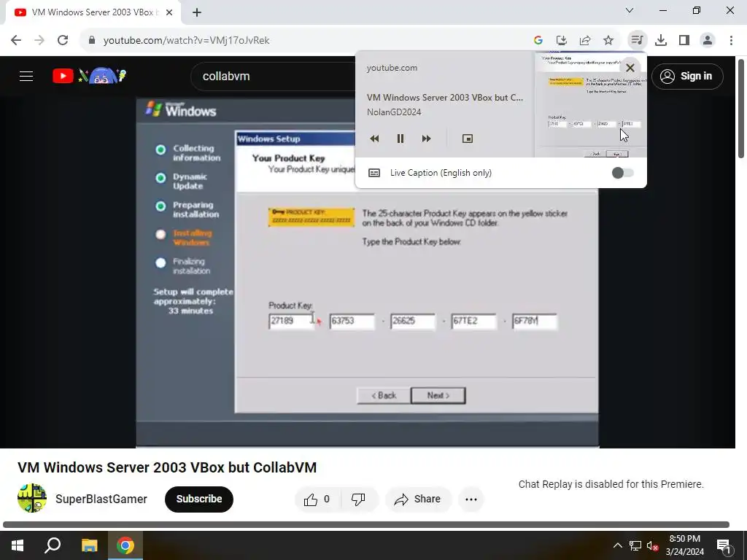Viewport: 747px width, 560px height.
Task: Go forward using the browser forward arrow
Action: [x=39, y=41]
